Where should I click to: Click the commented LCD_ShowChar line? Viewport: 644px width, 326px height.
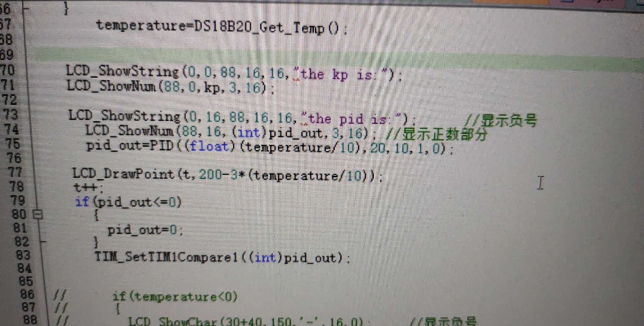(249, 321)
